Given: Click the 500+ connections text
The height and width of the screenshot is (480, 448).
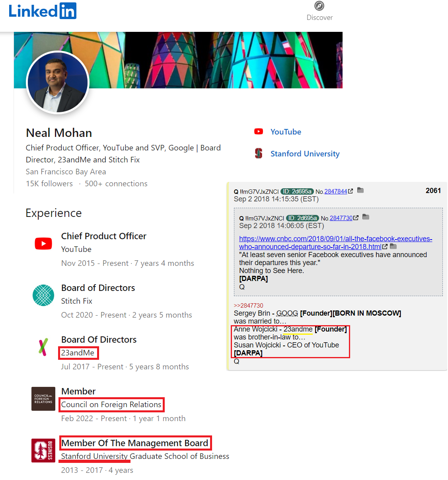Looking at the screenshot, I should pos(116,183).
